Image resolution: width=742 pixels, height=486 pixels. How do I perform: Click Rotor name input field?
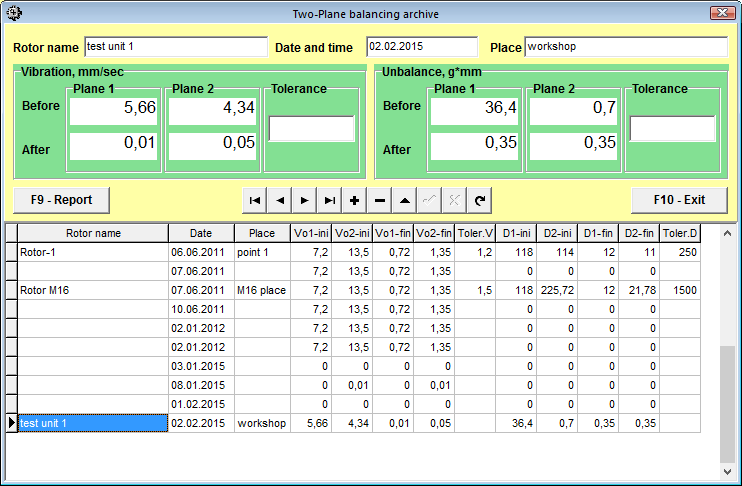click(x=176, y=47)
